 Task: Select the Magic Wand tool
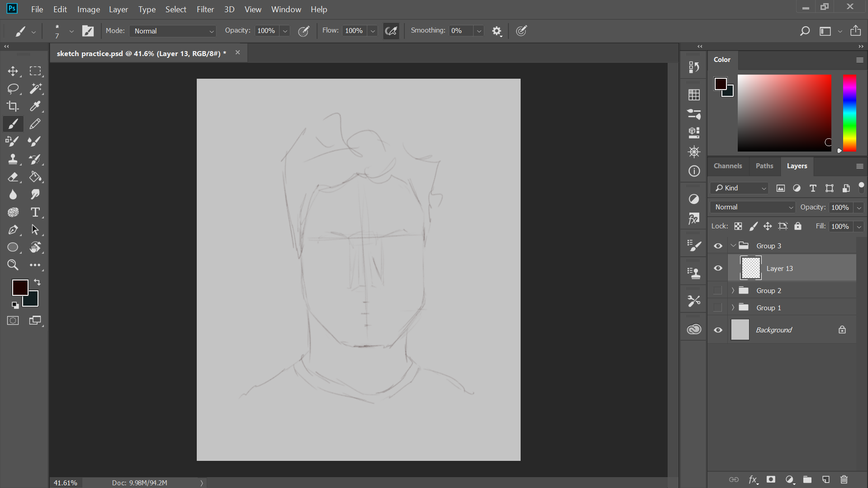point(35,89)
